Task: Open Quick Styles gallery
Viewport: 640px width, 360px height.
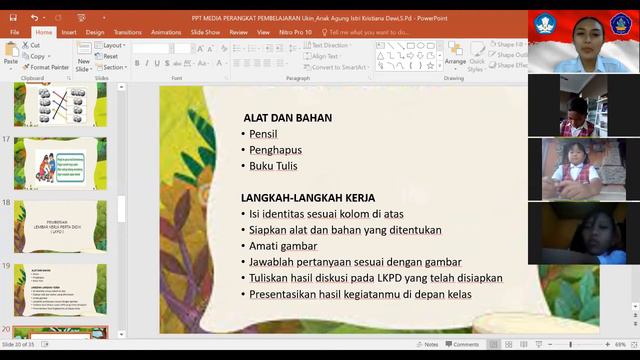Action: coord(476,58)
